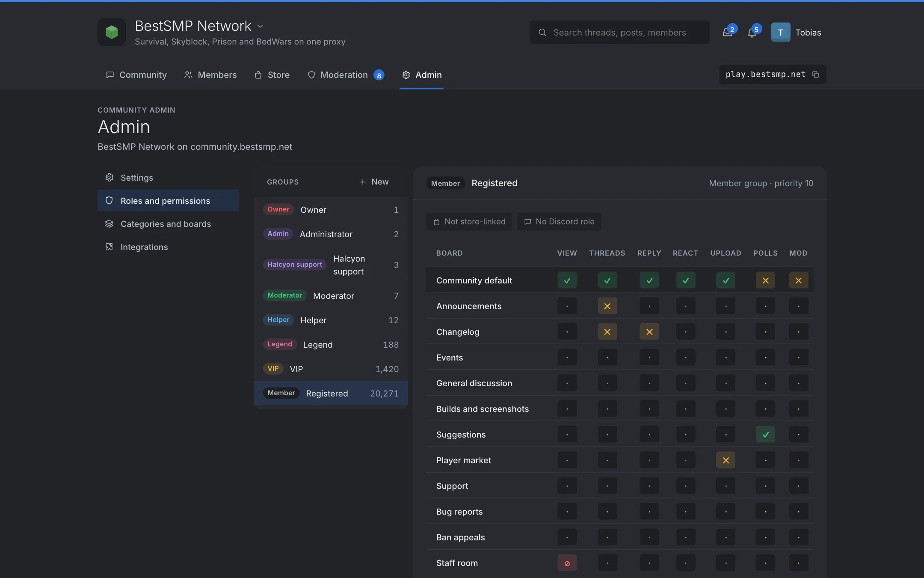Click the Not store-linked chip
The width and height of the screenshot is (924, 578).
[x=469, y=222]
